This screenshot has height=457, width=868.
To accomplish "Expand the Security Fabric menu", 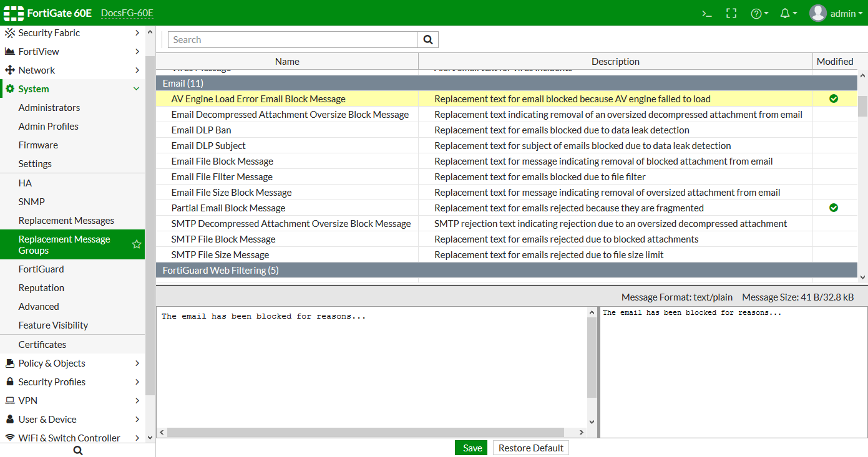I will [137, 33].
